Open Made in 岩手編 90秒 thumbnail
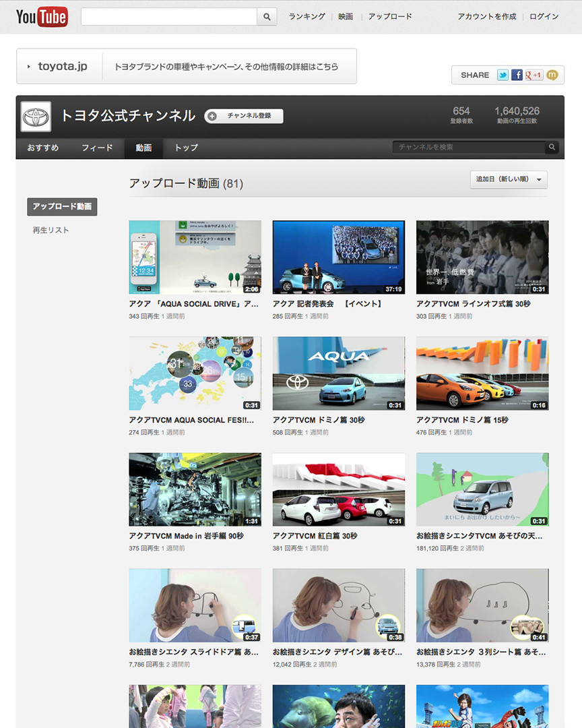This screenshot has width=582, height=728. [x=195, y=489]
